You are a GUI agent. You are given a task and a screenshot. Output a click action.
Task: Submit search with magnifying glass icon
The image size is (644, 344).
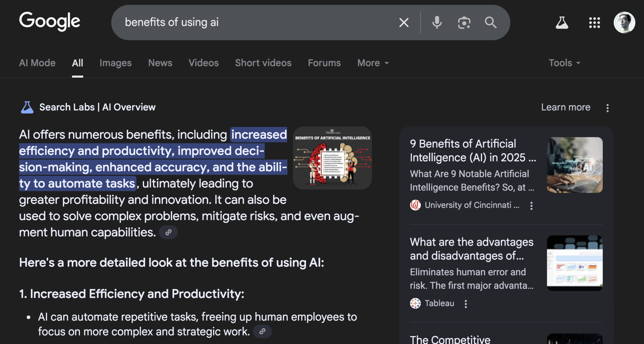point(491,22)
